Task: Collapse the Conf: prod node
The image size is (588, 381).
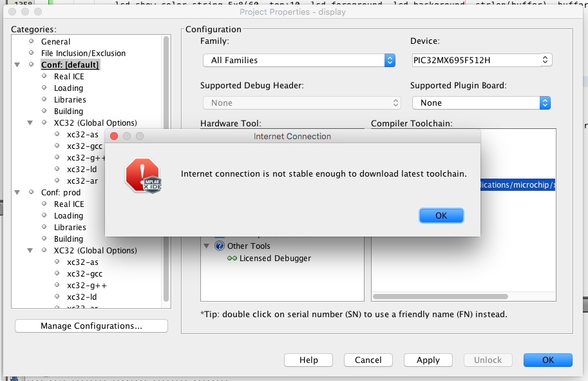Action: coord(17,193)
